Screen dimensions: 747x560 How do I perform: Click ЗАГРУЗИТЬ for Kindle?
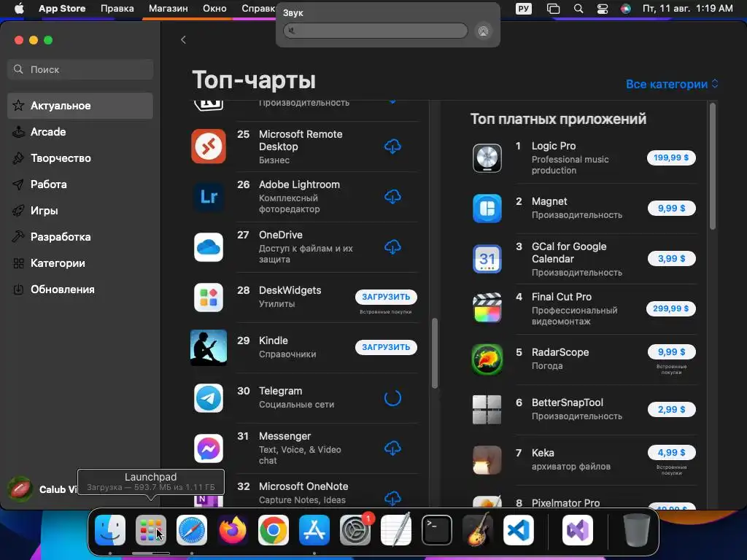pos(386,347)
